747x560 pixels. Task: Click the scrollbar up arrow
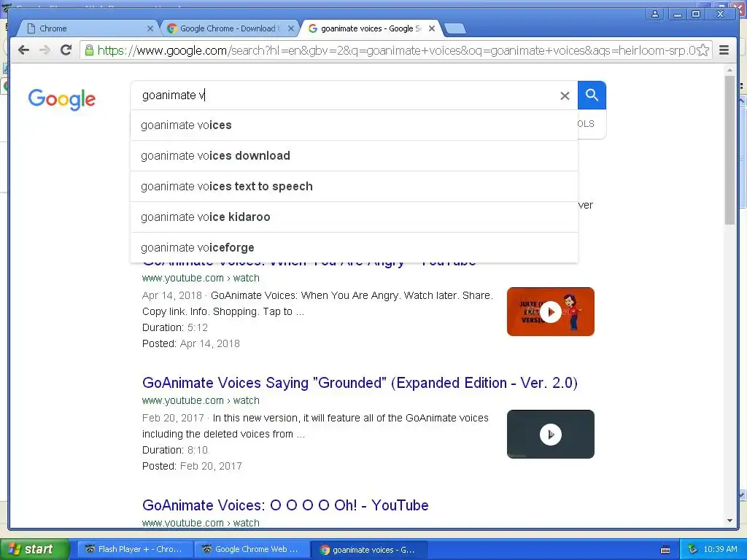point(729,70)
